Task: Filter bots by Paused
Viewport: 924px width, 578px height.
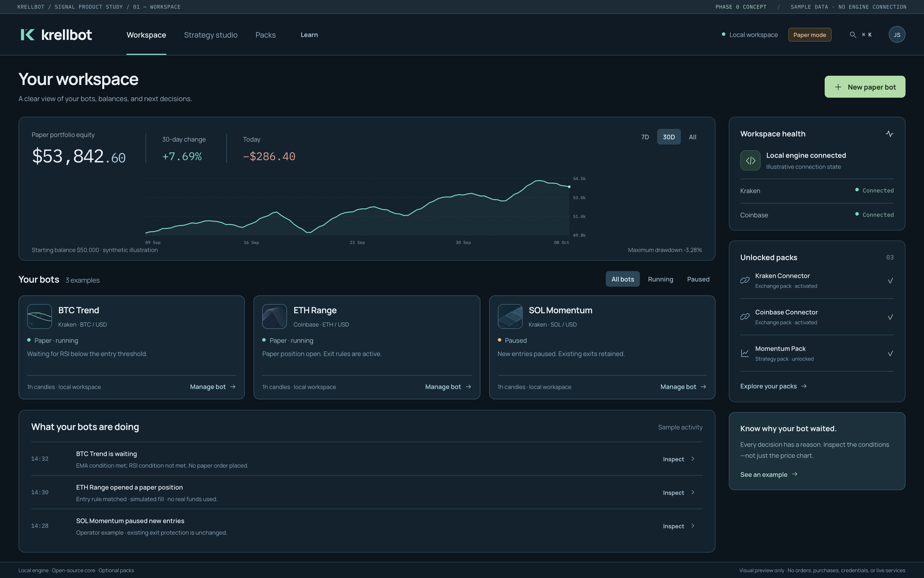Action: (698, 279)
